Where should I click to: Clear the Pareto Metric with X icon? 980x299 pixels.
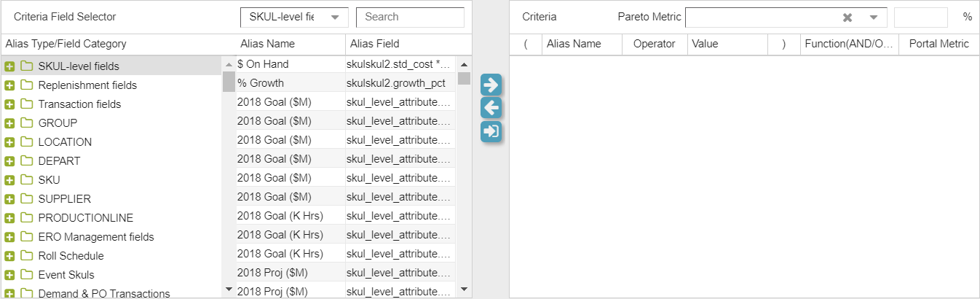click(847, 18)
